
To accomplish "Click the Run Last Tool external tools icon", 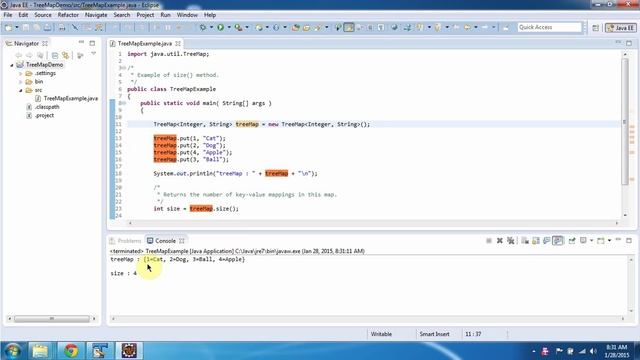I will [238, 27].
